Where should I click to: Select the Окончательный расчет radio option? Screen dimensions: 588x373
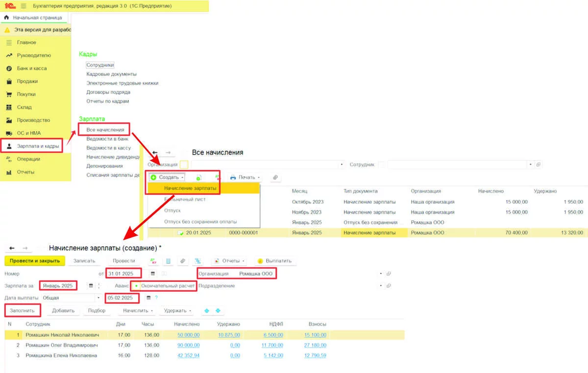click(164, 285)
